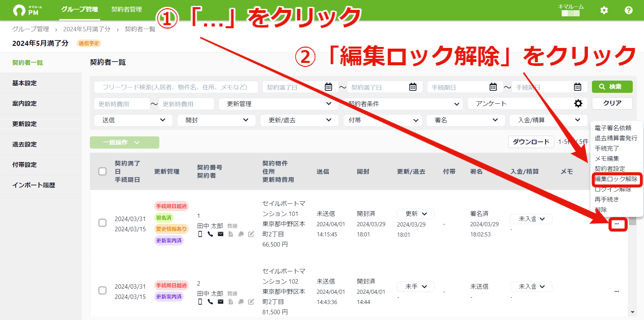This screenshot has height=320, width=644.
Task: Click the フリーワード検索 input field
Action: coord(176,87)
